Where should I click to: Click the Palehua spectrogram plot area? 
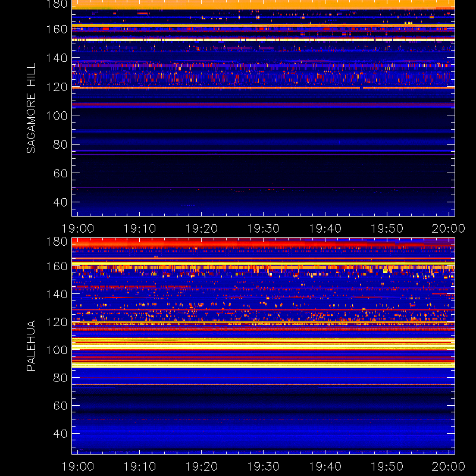click(263, 346)
